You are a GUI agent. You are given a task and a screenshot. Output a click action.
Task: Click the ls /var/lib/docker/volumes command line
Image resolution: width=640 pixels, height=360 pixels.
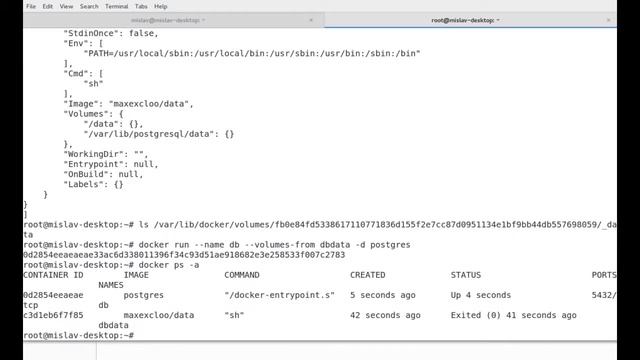320,225
